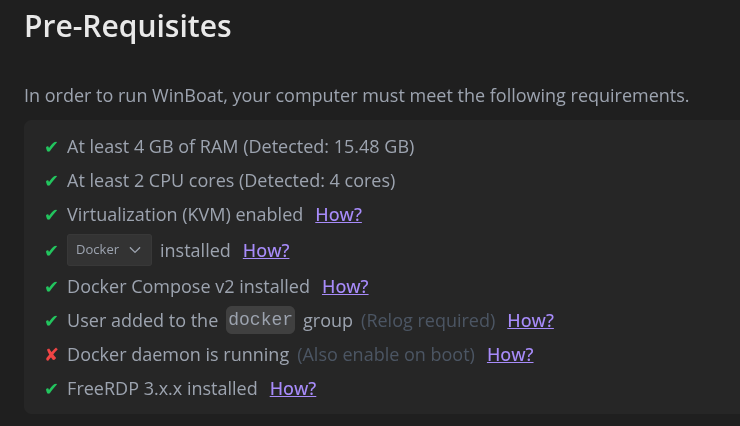Image resolution: width=740 pixels, height=426 pixels.
Task: Click How? beside Relog required
Action: click(530, 320)
